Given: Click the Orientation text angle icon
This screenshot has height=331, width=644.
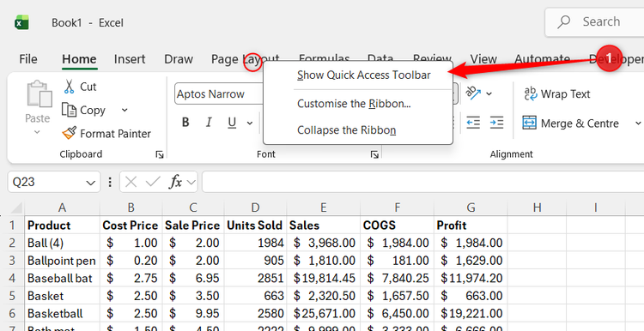Looking at the screenshot, I should [473, 93].
